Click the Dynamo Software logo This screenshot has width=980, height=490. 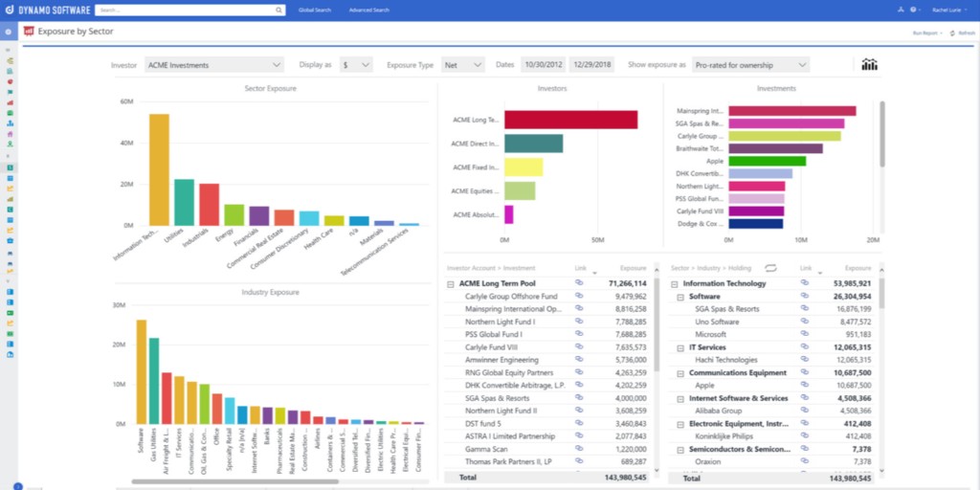48,10
